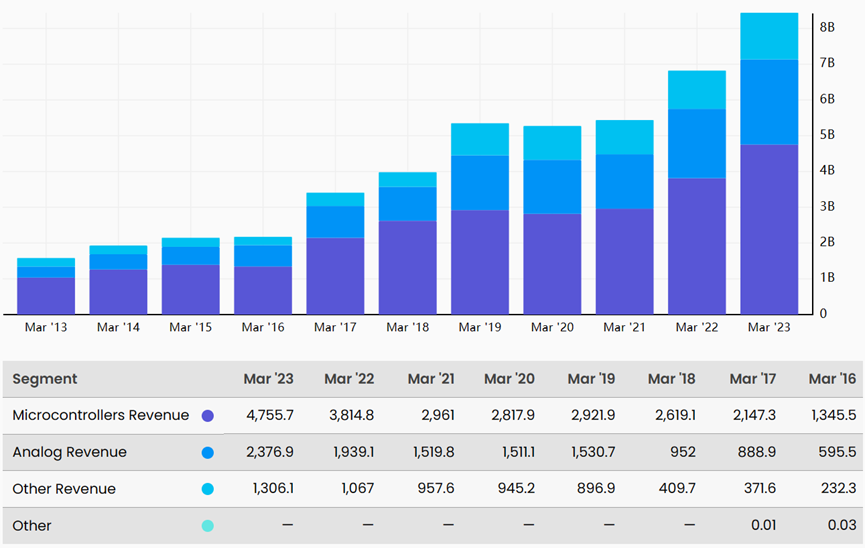Click the Mar '21 x-axis label
The image size is (865, 548).
(x=624, y=327)
